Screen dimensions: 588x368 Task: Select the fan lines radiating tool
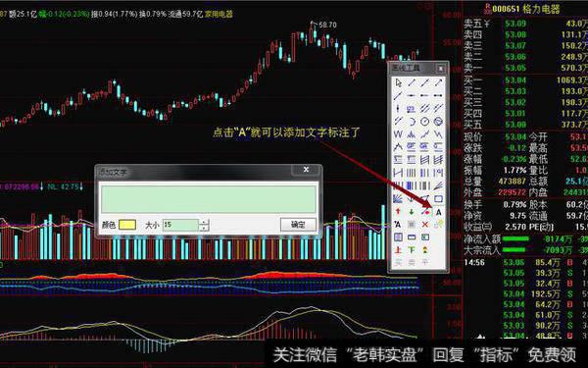tap(398, 198)
